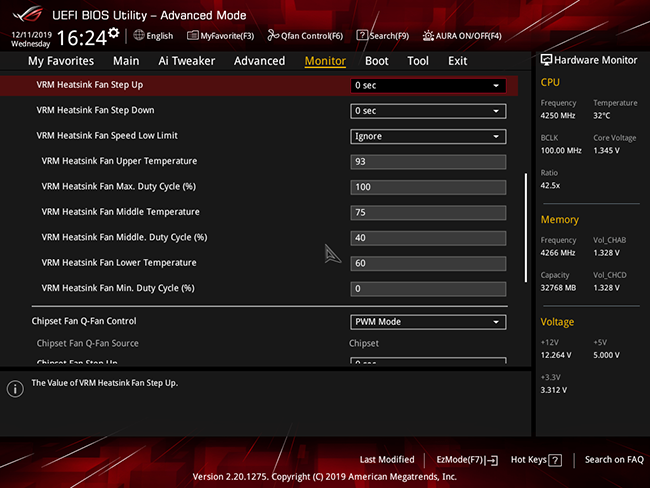650x488 pixels.
Task: Launch Qfan Control(F6)
Action: point(305,36)
